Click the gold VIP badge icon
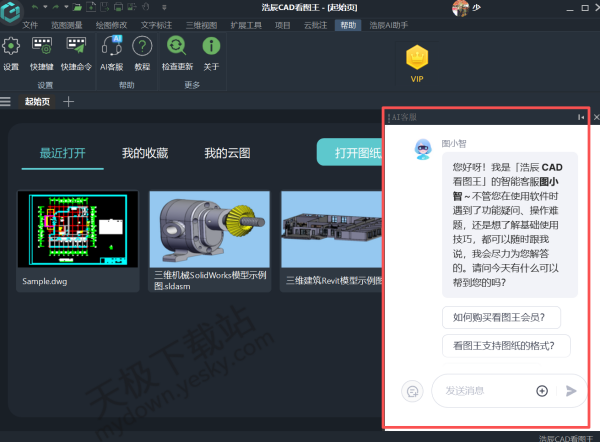The height and width of the screenshot is (442, 600). 417,57
